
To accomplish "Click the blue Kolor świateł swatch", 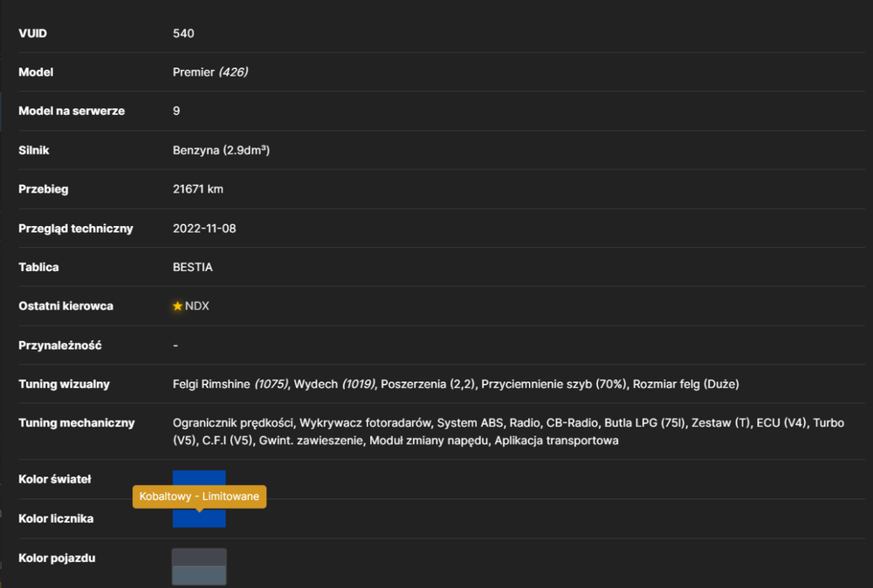I will pos(199,478).
